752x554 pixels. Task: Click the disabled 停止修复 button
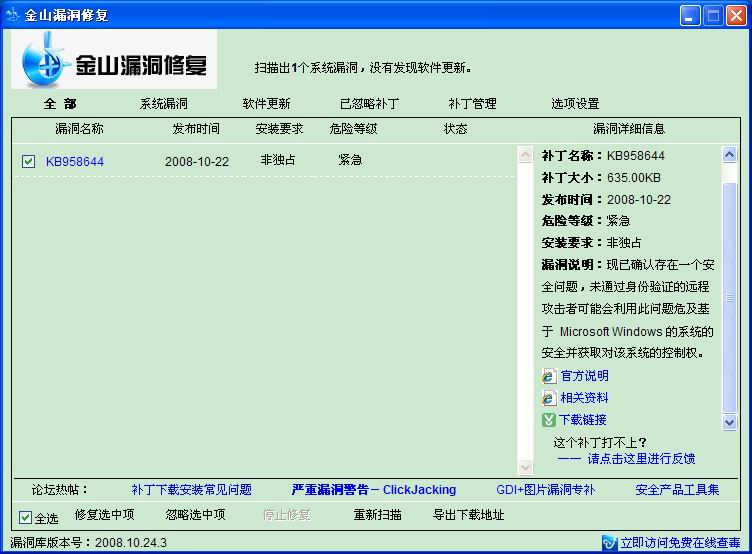click(x=286, y=515)
